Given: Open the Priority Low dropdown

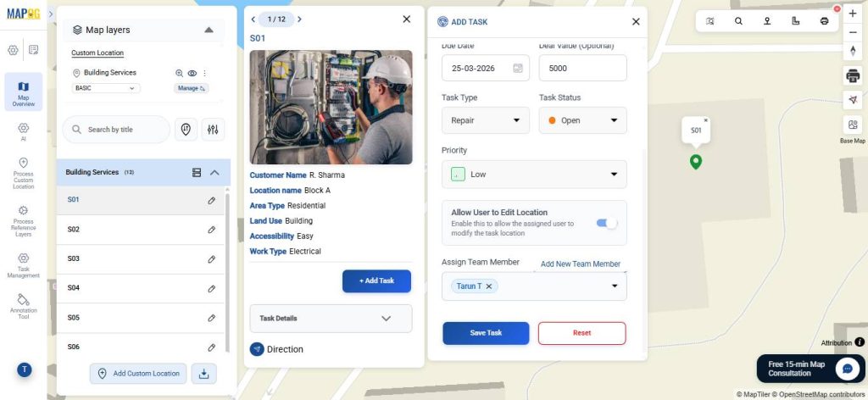Looking at the screenshot, I should (534, 175).
